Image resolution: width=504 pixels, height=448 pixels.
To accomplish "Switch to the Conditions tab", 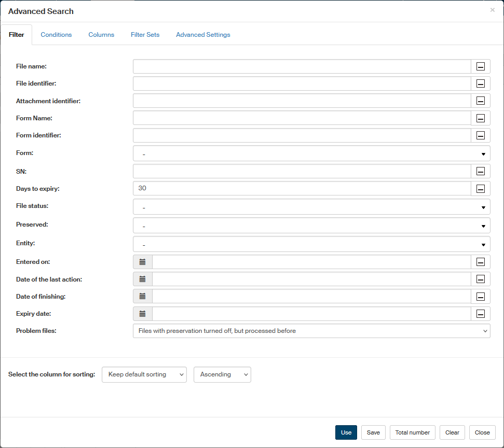I will pos(56,35).
